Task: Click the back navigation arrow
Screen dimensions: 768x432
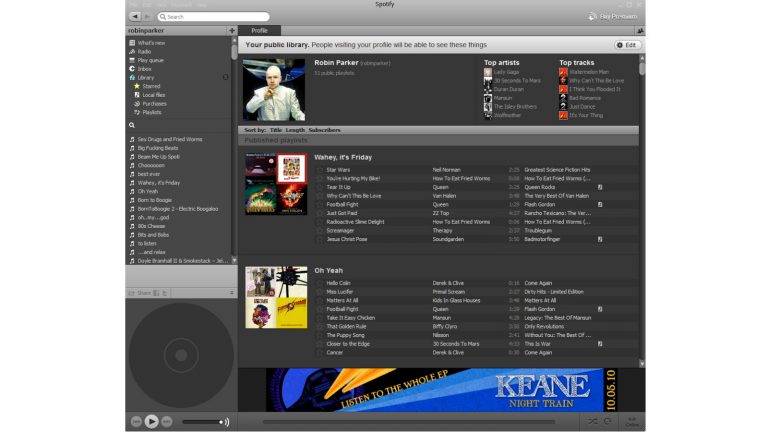Action: (134, 17)
